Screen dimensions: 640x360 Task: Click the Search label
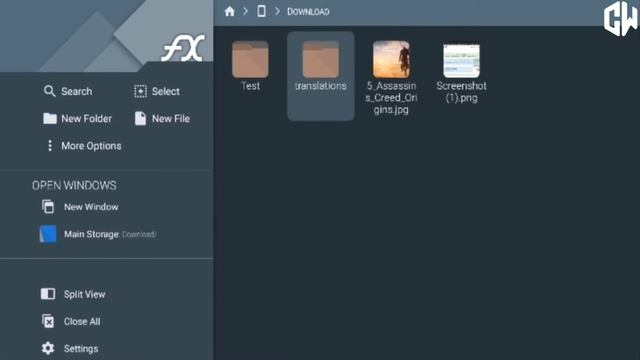[77, 91]
